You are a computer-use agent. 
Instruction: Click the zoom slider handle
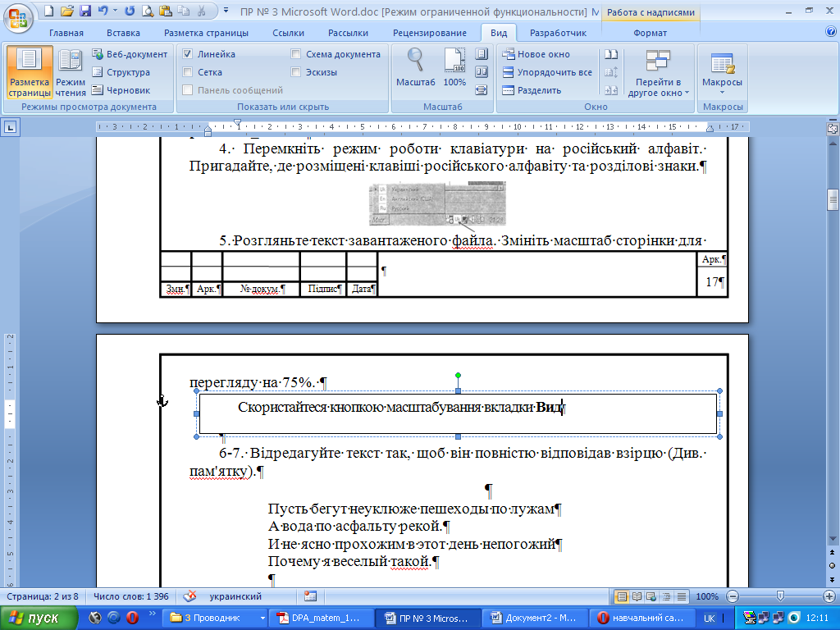pyautogui.click(x=781, y=596)
